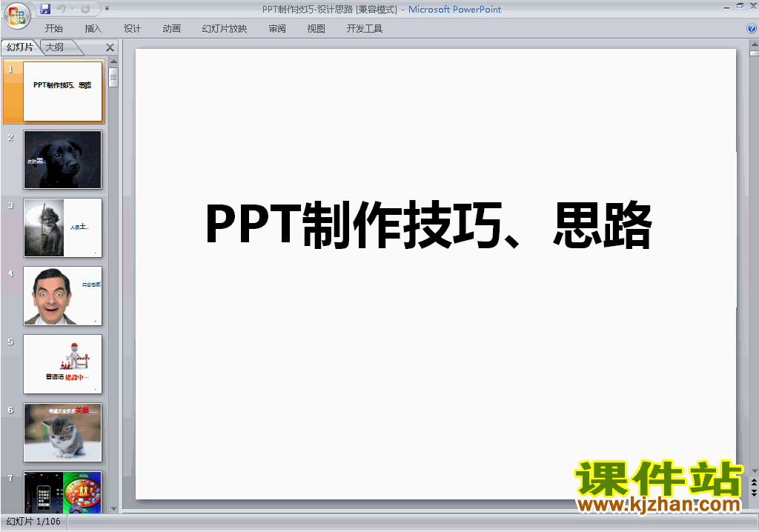
Task: Go to previous slide double-arrow button
Action: (754, 482)
